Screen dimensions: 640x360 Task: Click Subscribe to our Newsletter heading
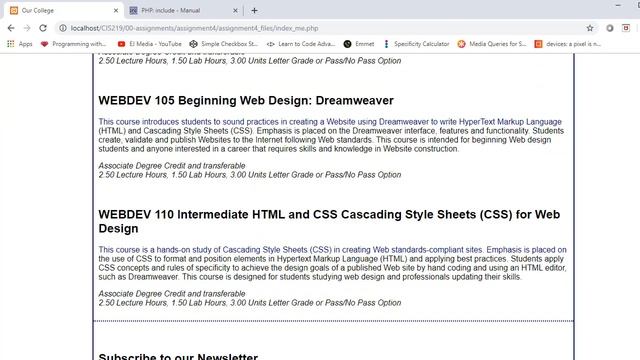point(178,356)
